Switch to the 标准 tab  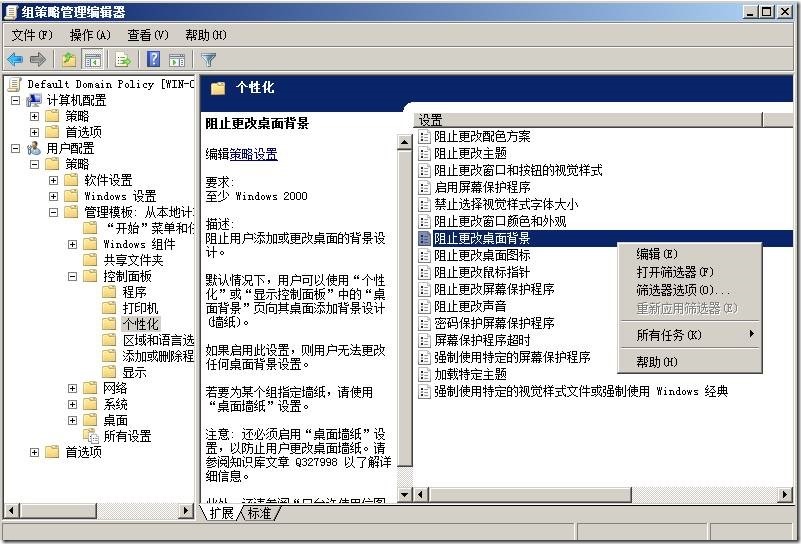[259, 513]
